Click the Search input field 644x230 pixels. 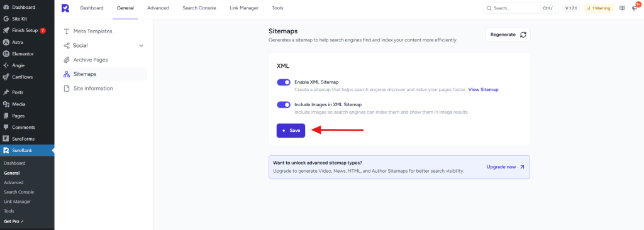521,8
